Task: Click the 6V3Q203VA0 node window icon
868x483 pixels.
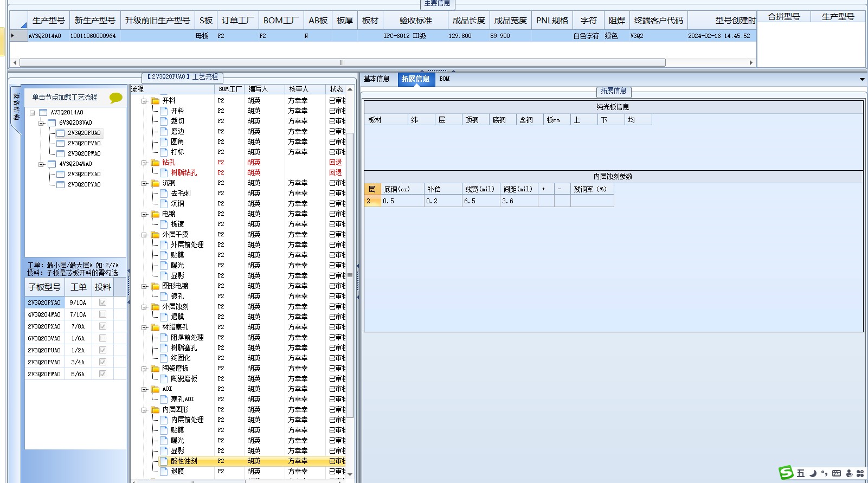Action: (x=52, y=123)
